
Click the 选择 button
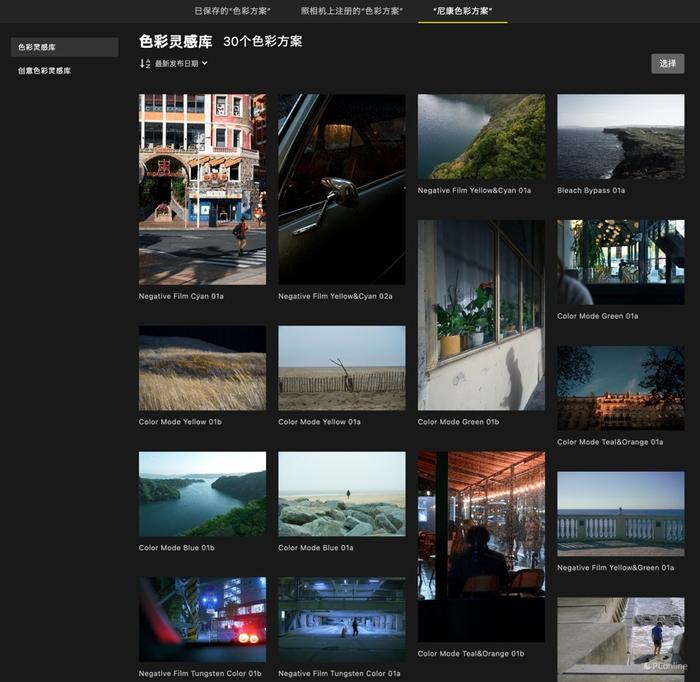point(667,63)
